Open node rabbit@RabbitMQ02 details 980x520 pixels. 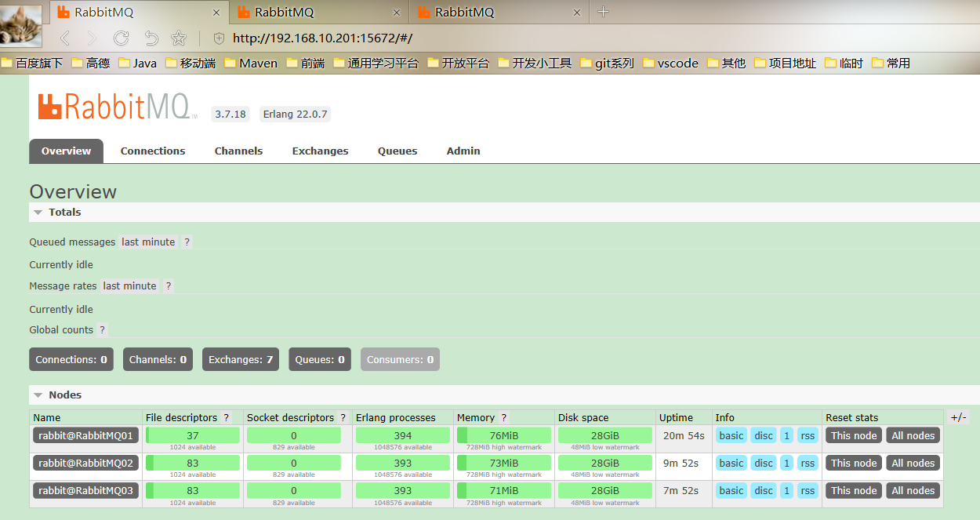(x=85, y=464)
